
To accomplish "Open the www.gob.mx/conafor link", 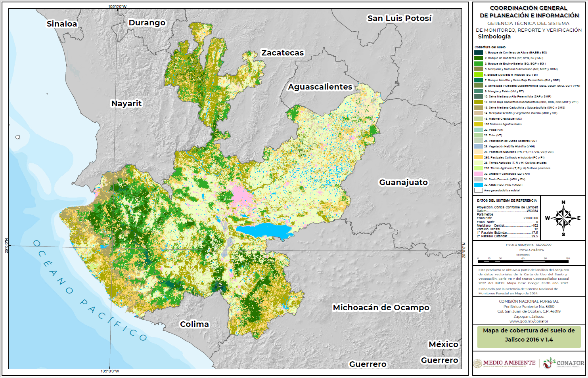I will tap(529, 321).
